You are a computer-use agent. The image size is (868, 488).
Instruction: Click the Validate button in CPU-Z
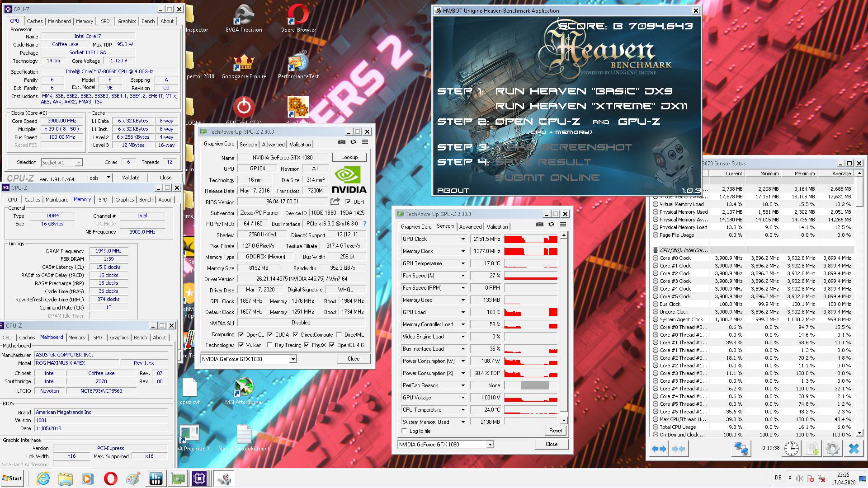(x=131, y=178)
